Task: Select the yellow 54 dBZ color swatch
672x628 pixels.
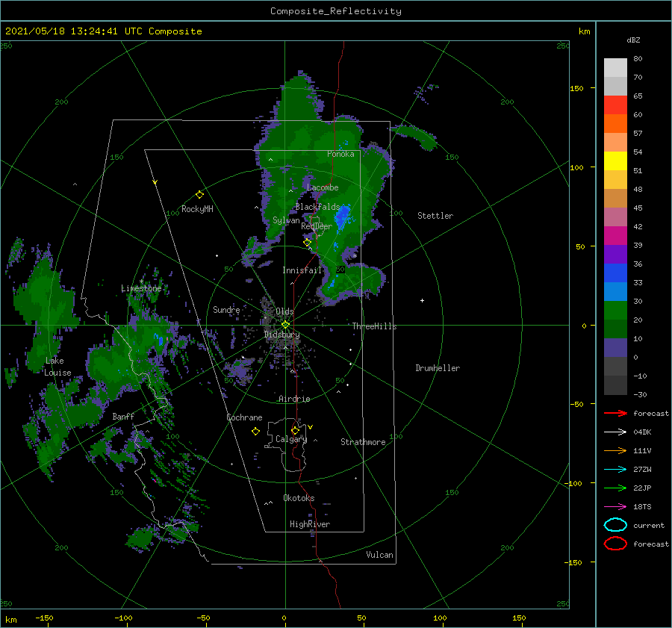Action: tap(615, 161)
